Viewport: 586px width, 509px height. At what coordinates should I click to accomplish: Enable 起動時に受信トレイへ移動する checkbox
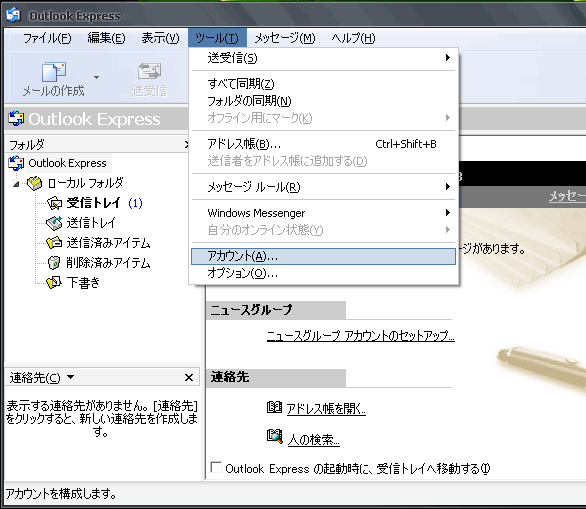pyautogui.click(x=216, y=467)
